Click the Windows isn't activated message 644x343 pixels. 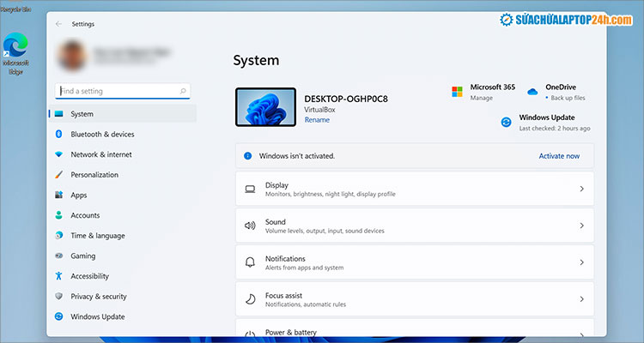(297, 156)
